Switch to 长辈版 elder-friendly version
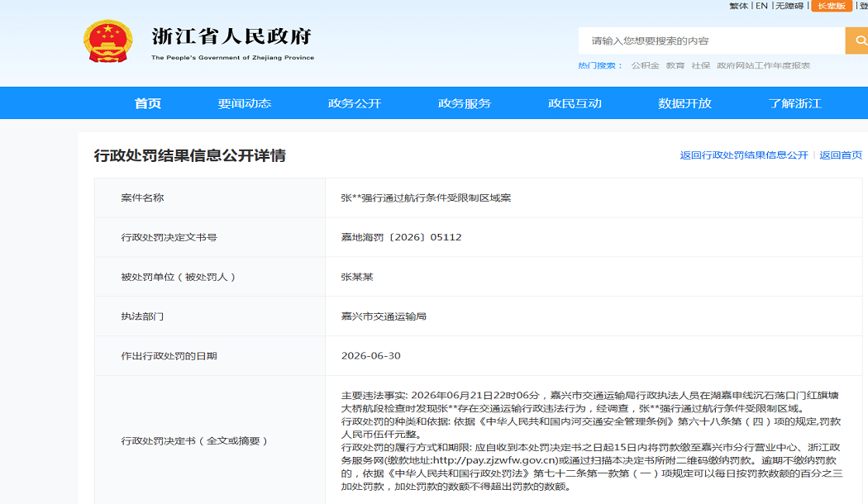The height and width of the screenshot is (504, 868). click(x=832, y=6)
